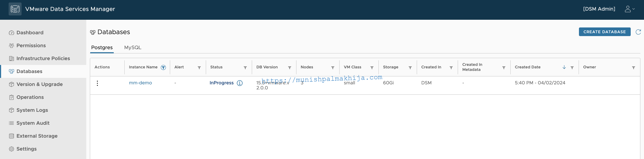This screenshot has width=644, height=159.
Task: Switch to the MySQL tab
Action: tap(133, 47)
